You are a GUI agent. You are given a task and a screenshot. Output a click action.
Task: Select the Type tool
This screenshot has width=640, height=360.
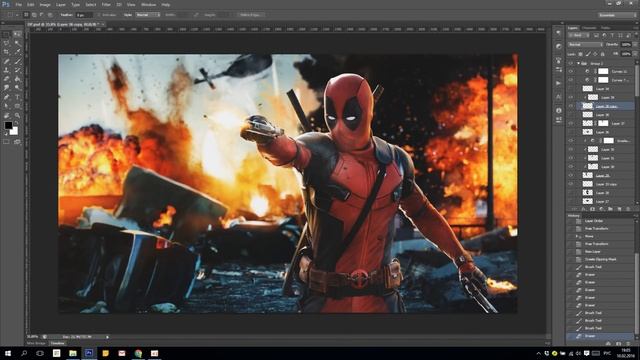(17, 97)
